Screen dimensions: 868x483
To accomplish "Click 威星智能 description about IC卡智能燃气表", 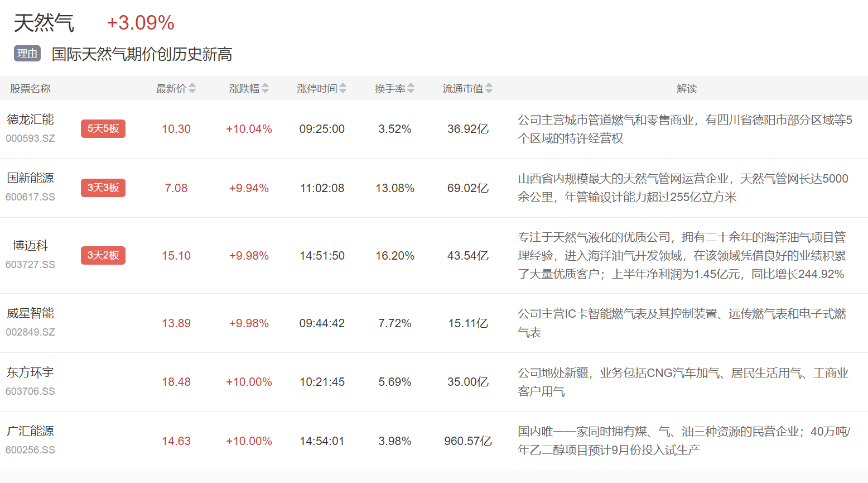I will 682,323.
